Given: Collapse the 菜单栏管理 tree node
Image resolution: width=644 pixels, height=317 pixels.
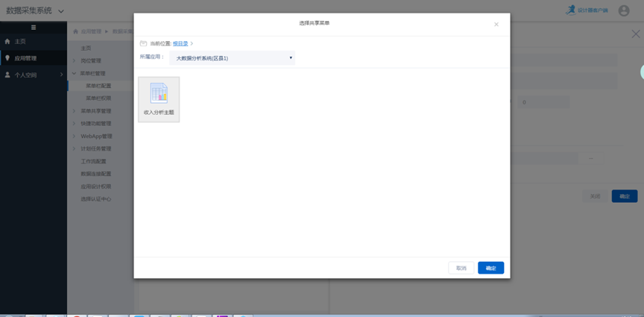Looking at the screenshot, I should point(74,73).
